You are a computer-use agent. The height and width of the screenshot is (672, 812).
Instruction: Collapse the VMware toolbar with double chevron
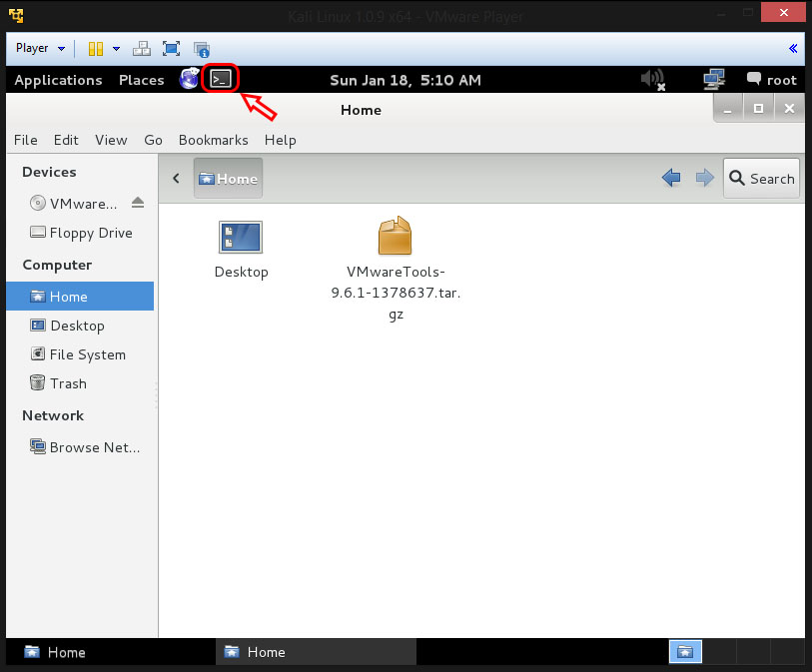[x=793, y=48]
